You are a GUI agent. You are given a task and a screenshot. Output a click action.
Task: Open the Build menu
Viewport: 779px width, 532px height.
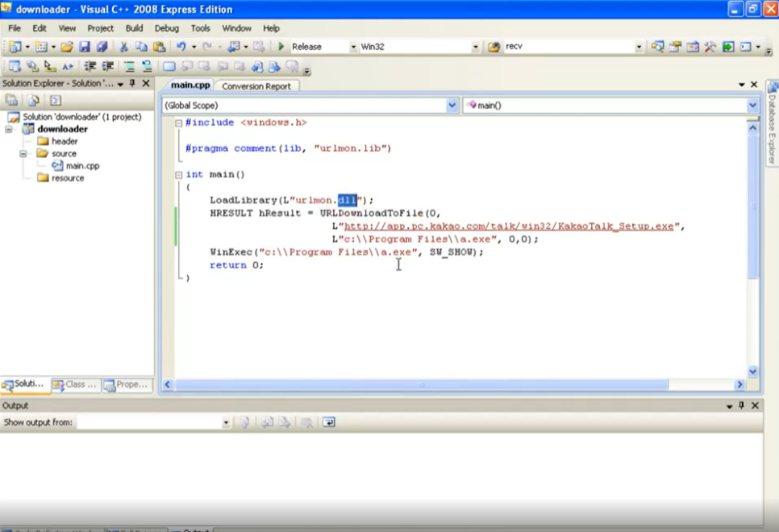click(x=134, y=28)
